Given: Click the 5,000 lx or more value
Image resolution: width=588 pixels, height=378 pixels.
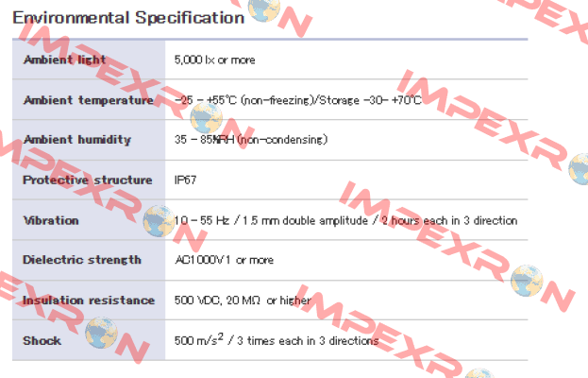Looking at the screenshot, I should (215, 60).
